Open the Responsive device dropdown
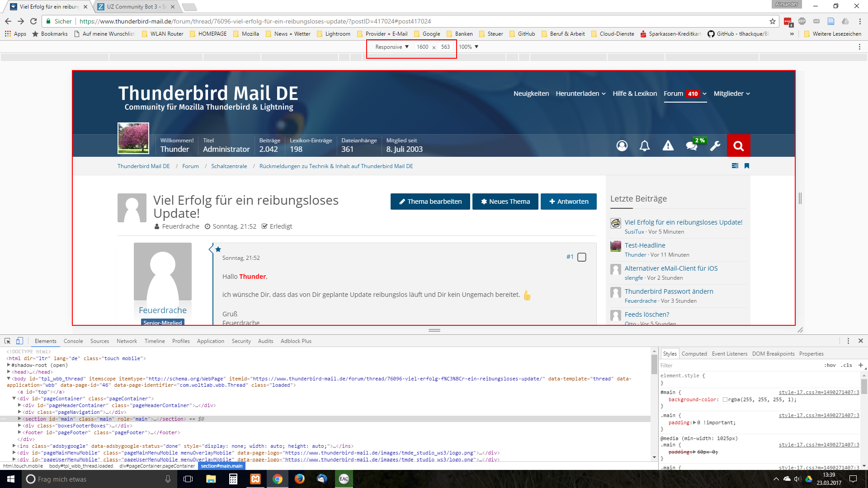 [x=392, y=47]
